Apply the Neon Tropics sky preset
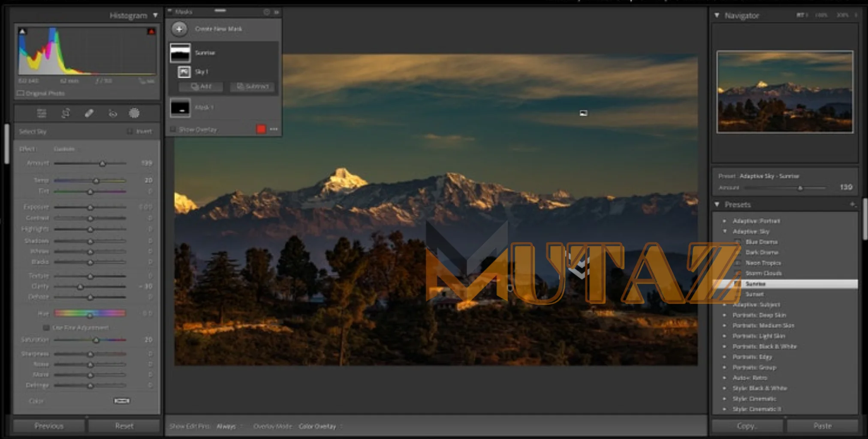Viewport: 868px width, 439px height. click(x=763, y=263)
